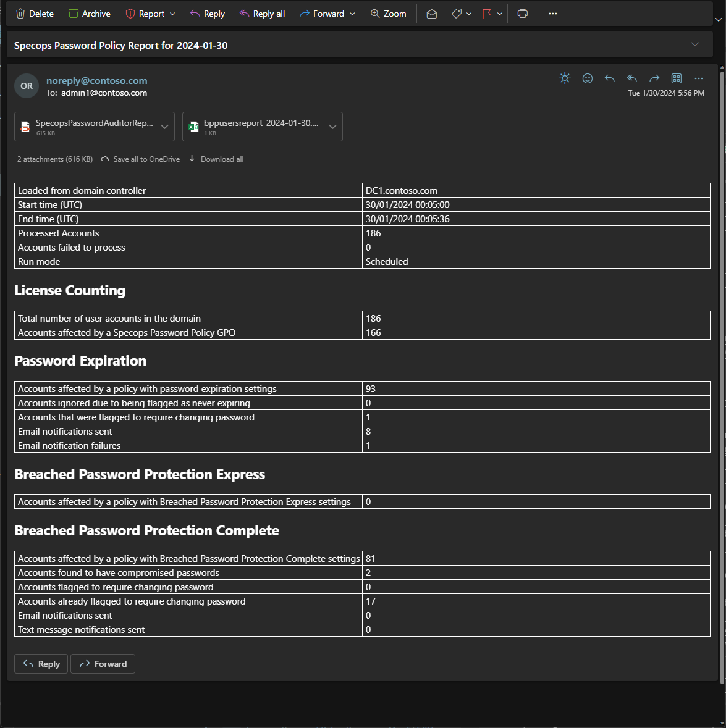Delete the email using the toolbar
Screen dimensions: 726x728
[35, 14]
